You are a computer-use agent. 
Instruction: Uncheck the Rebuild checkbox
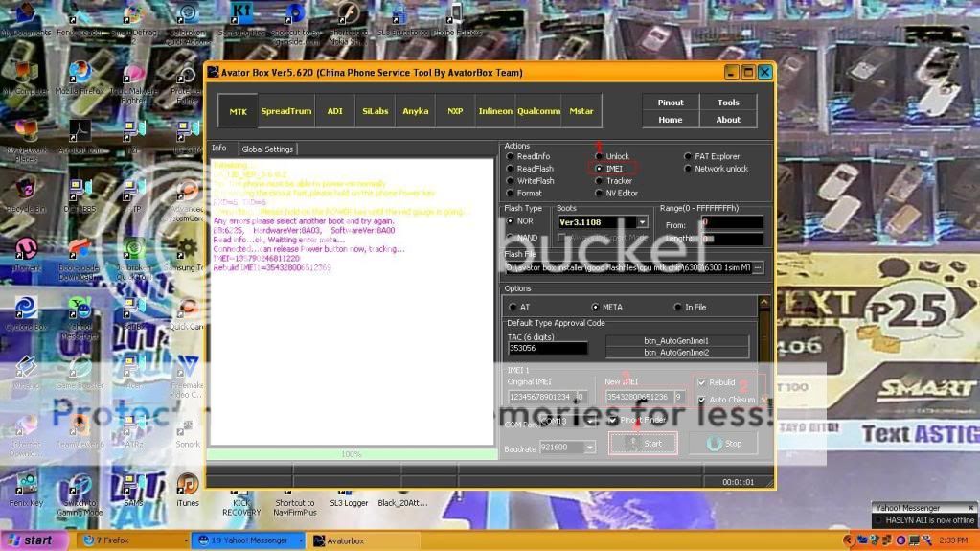pos(702,382)
